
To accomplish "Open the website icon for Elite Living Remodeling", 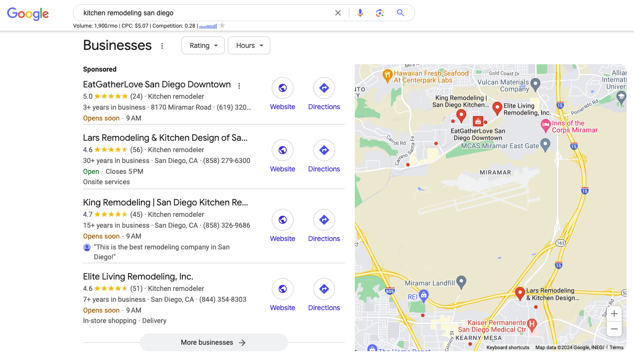I will coord(283,289).
